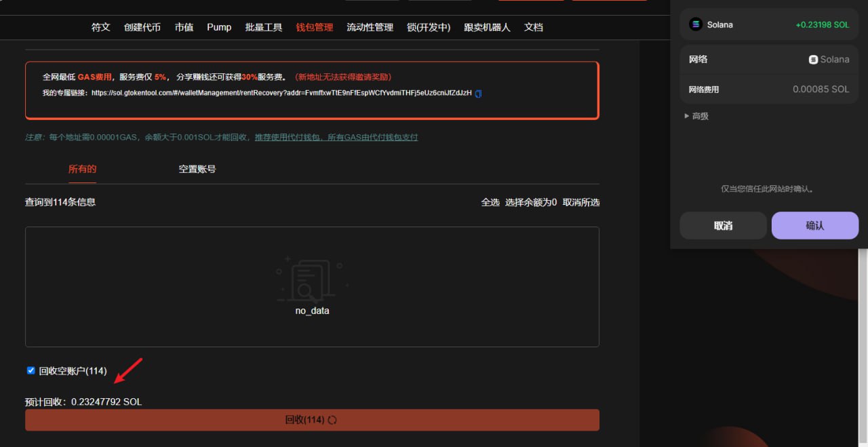Viewport: 868px width, 447px height.
Task: Click the no_data empty document icon
Action: (312, 279)
